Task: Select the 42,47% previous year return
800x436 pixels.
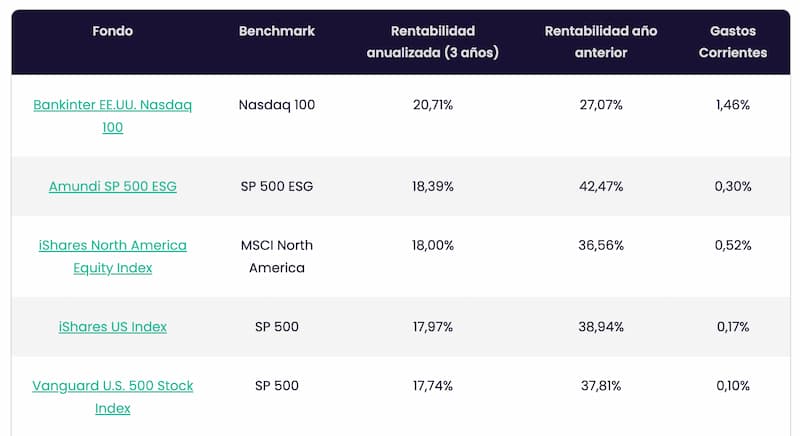Action: click(600, 186)
